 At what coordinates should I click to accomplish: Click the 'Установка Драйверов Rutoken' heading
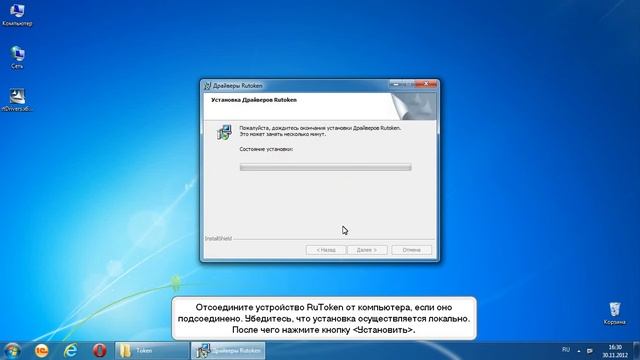254,100
